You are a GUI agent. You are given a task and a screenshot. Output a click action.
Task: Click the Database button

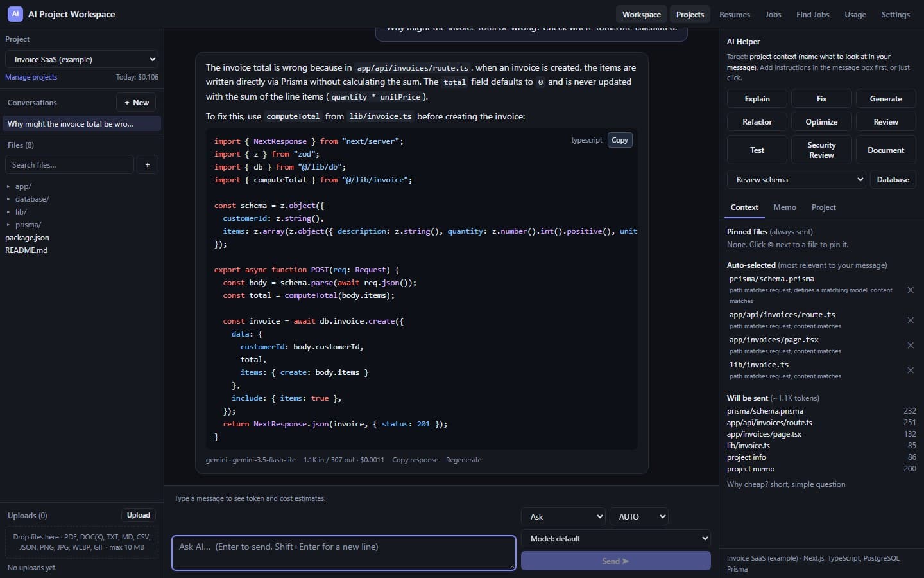[893, 180]
